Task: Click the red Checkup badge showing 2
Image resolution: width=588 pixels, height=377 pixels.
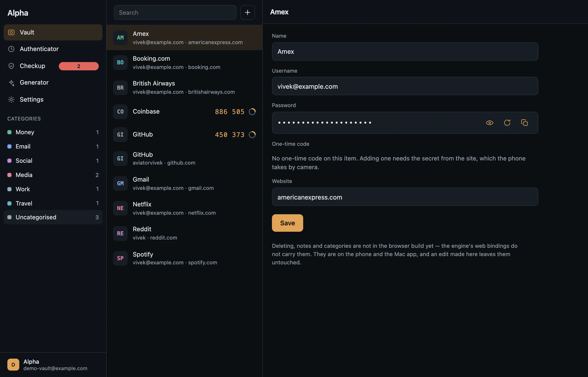Action: [79, 66]
